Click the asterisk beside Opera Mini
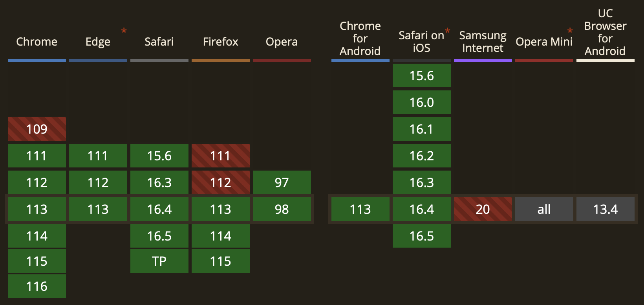 570,31
